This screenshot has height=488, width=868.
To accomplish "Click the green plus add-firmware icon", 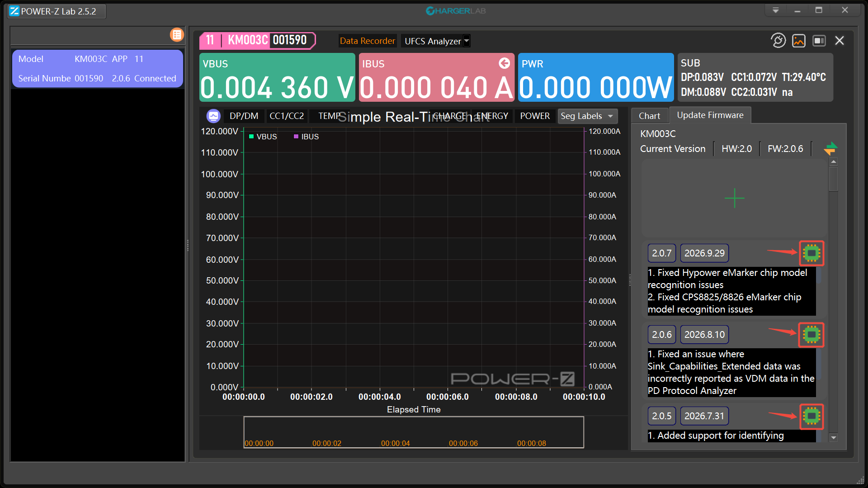I will point(735,198).
